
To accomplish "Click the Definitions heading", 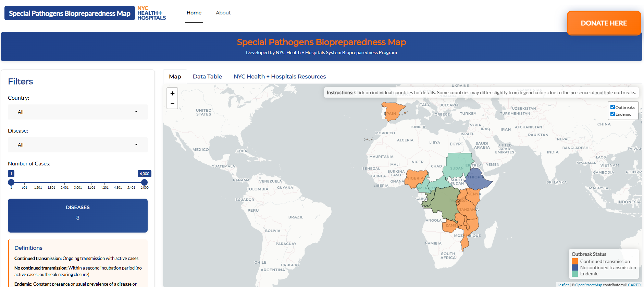I will (x=28, y=248).
